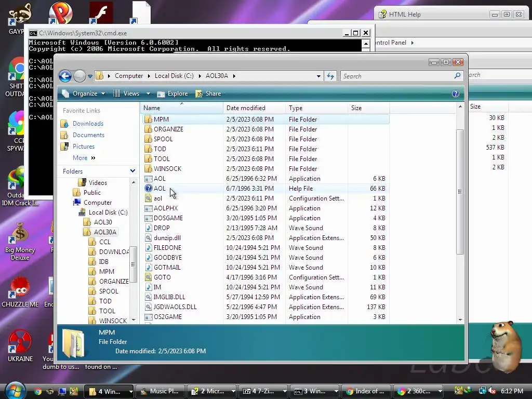Click the Local Disk (C:) breadcrumb
This screenshot has height=399, width=532.
tap(174, 76)
